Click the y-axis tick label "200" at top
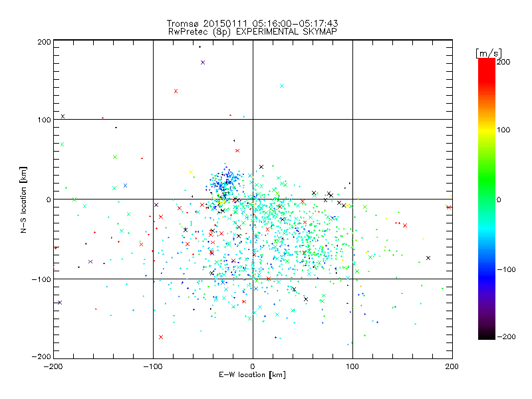The width and height of the screenshot is (532, 399). coord(44,42)
